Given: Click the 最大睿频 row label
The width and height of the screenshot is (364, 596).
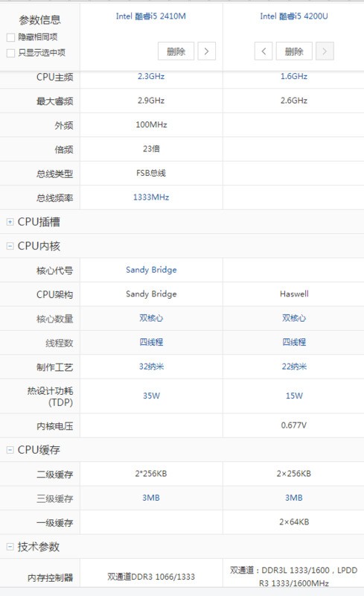Looking at the screenshot, I should [x=55, y=101].
